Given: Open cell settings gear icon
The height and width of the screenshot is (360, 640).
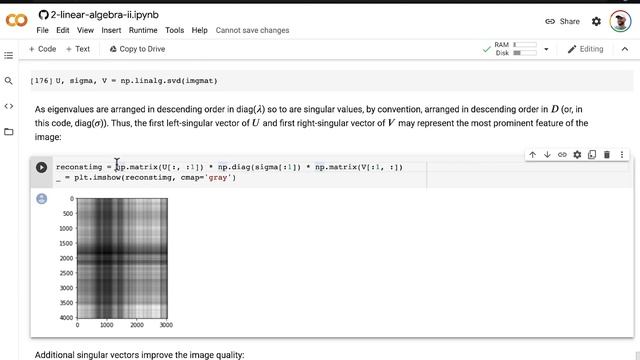Looking at the screenshot, I should 577,155.
